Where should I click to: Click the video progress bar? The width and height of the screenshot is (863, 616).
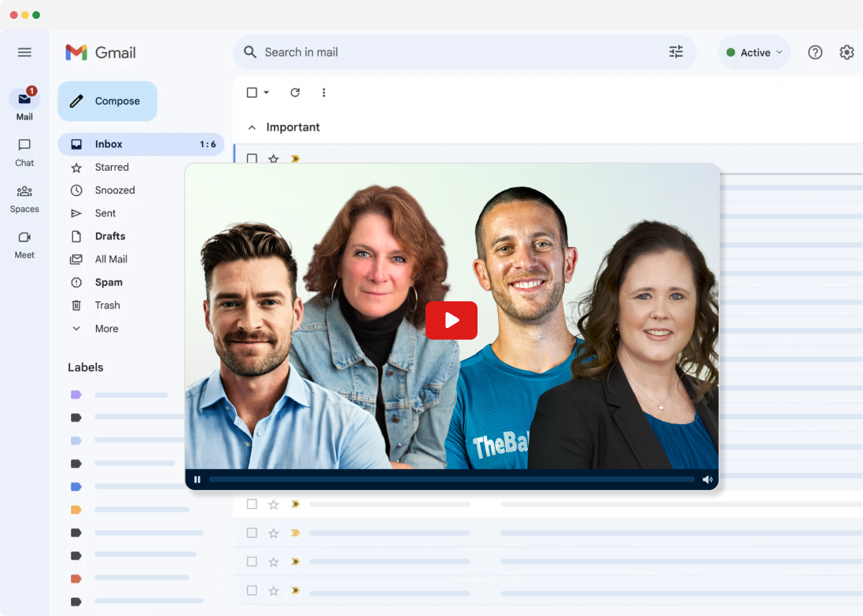click(452, 479)
